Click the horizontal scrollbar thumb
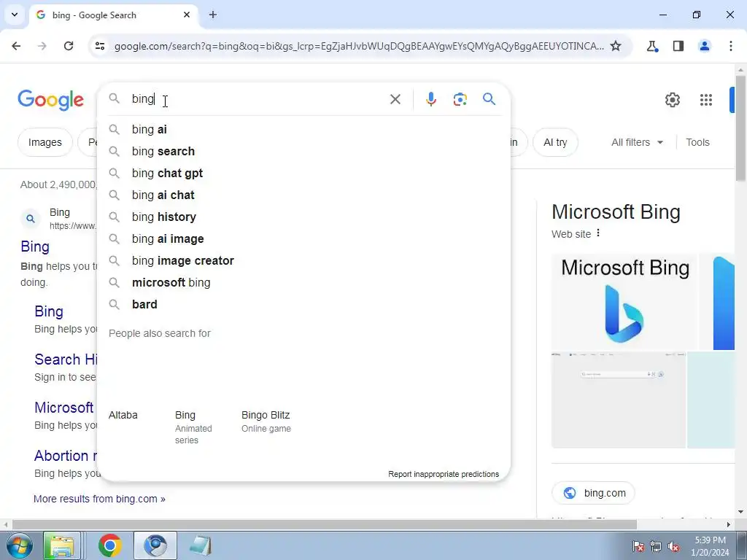 pos(324,524)
